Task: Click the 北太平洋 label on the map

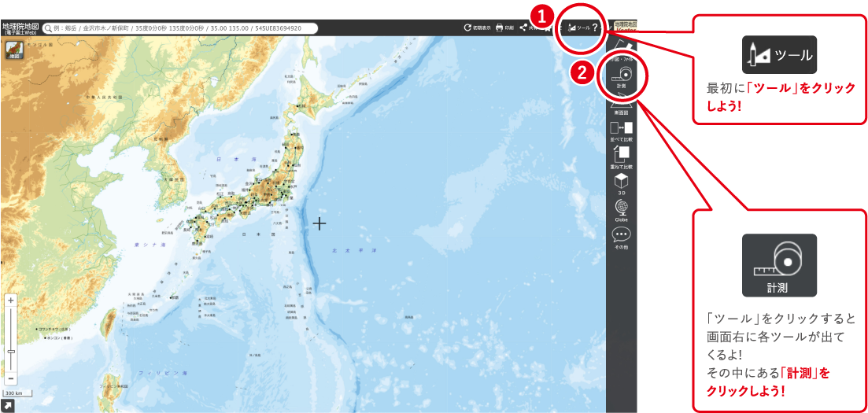Action: coord(354,251)
